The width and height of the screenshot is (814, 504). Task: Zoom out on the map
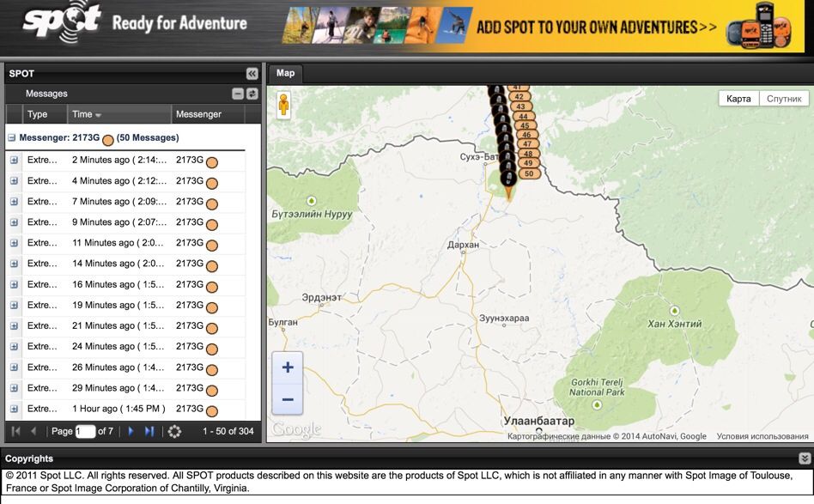(x=288, y=399)
